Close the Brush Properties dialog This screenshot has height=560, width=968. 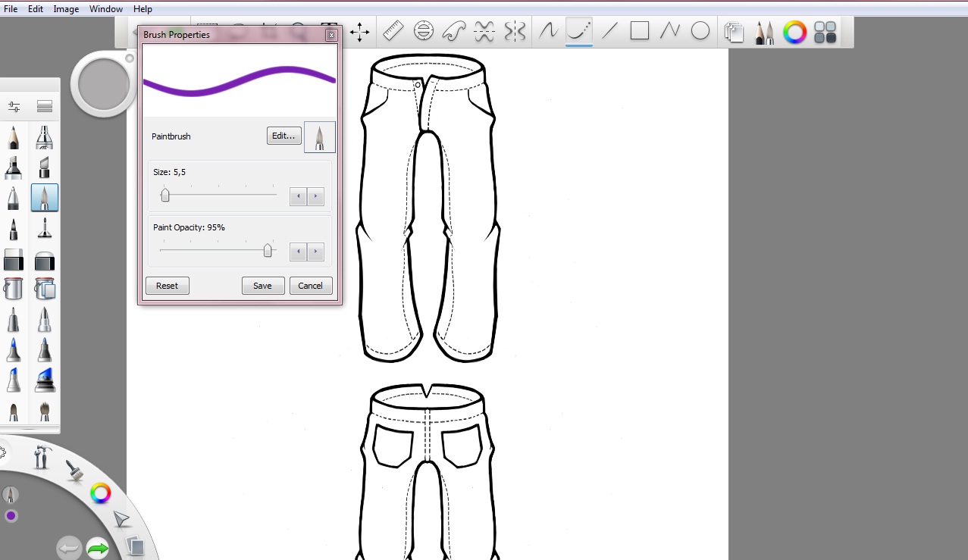point(331,35)
